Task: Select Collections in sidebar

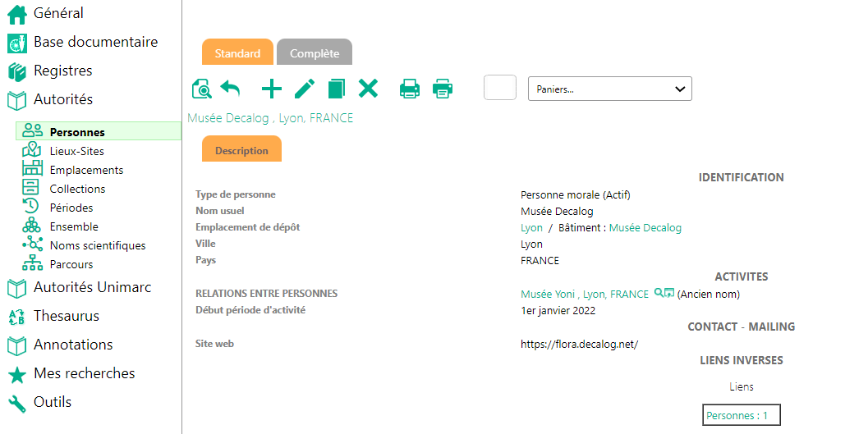Action: [77, 189]
